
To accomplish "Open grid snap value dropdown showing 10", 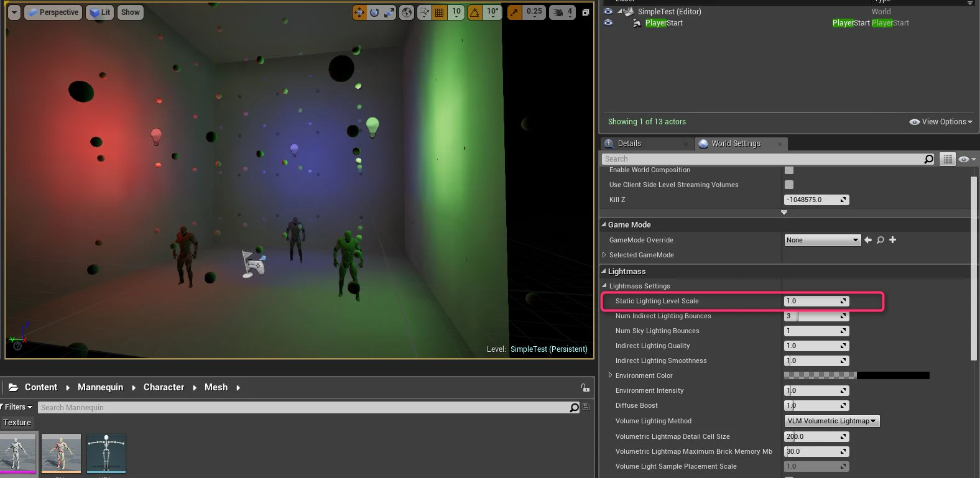I will pyautogui.click(x=456, y=12).
